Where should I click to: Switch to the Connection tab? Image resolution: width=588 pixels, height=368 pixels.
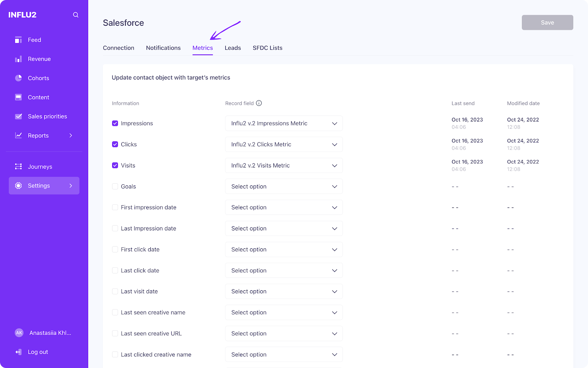118,48
